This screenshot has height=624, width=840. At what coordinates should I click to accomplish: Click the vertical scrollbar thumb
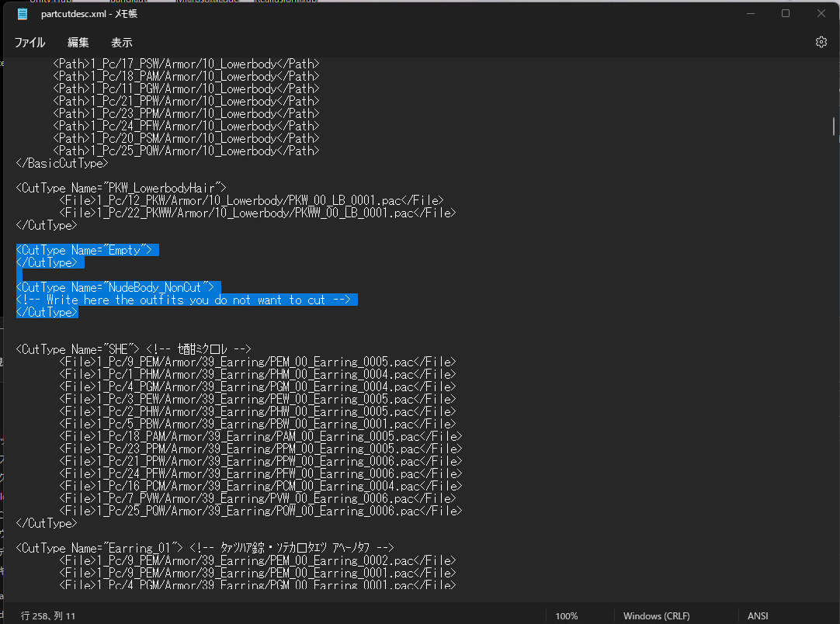835,126
